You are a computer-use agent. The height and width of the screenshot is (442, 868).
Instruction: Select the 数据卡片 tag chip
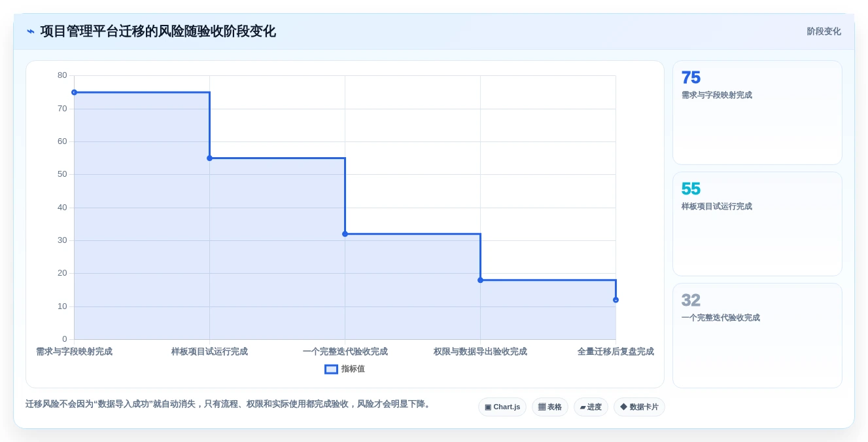click(639, 407)
